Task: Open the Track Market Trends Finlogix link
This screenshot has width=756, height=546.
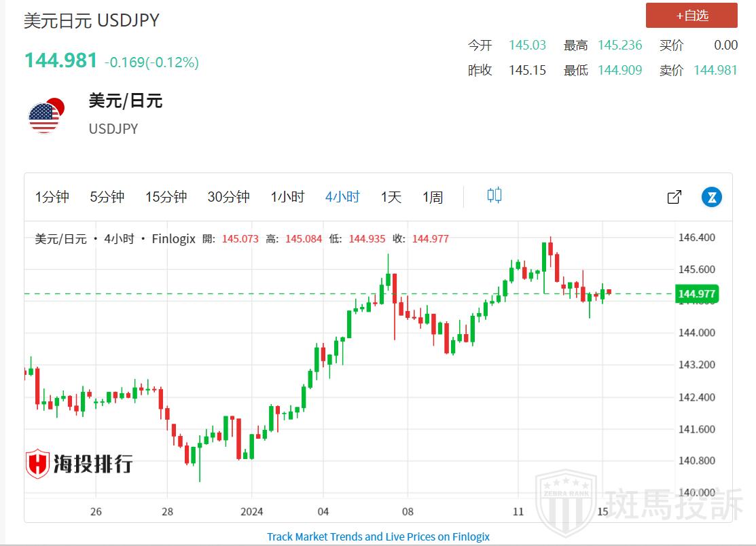Action: [x=378, y=537]
